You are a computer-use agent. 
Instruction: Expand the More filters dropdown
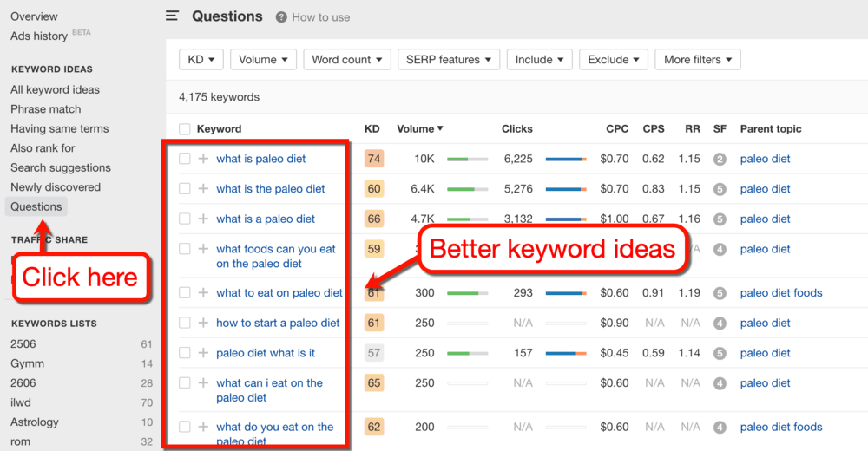coord(698,59)
